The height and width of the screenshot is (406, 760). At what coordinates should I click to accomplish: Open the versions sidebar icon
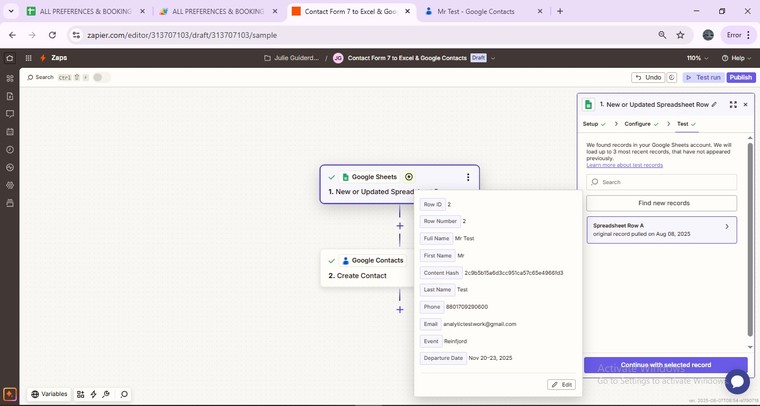point(10,203)
